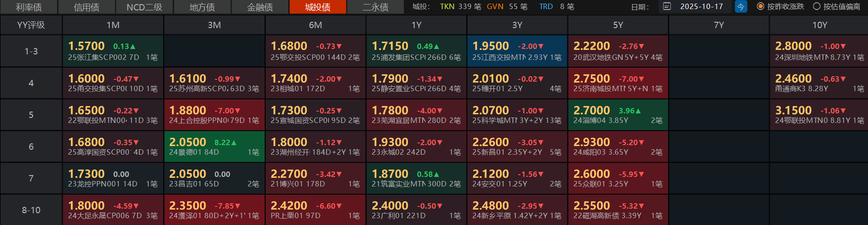
Task: Click the 23龙控PPN001 14D cell
Action: pyautogui.click(x=113, y=178)
